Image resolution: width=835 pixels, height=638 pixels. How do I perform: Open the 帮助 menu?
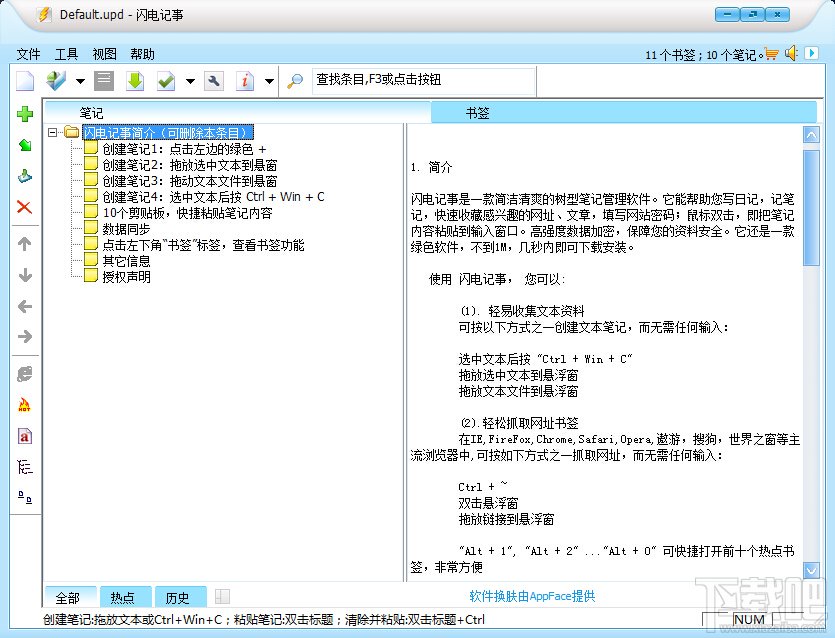click(x=142, y=54)
